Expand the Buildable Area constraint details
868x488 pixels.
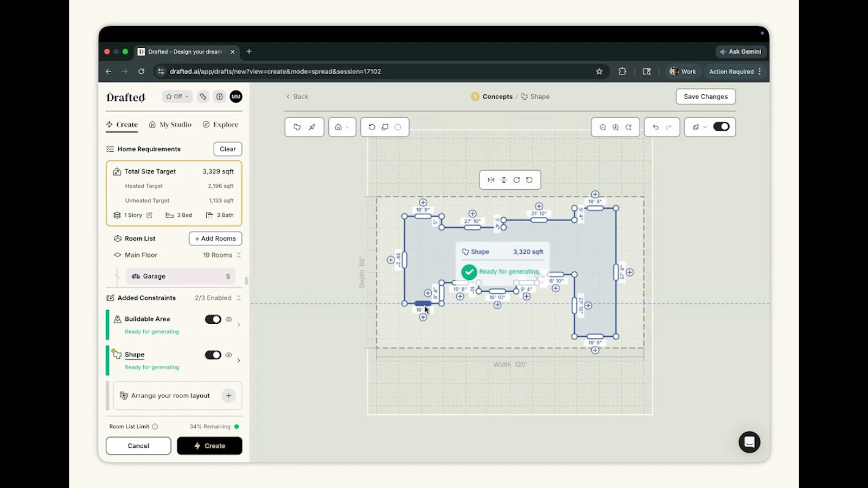pyautogui.click(x=239, y=325)
